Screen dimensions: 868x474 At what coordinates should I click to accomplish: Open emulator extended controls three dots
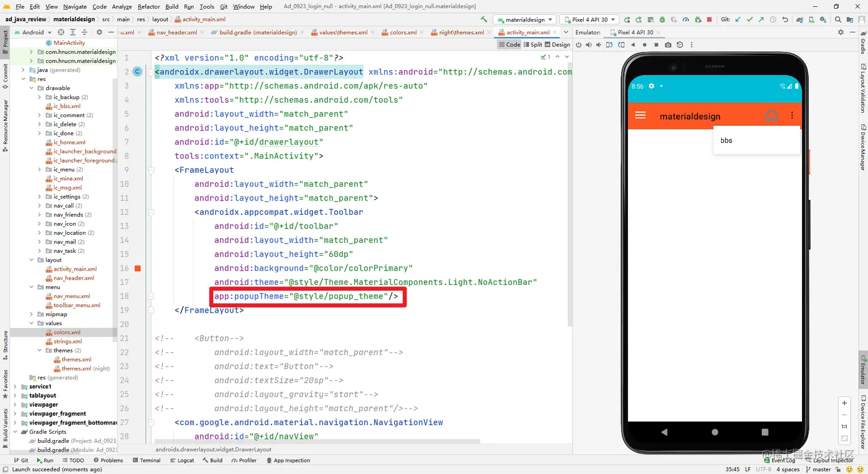tap(691, 45)
